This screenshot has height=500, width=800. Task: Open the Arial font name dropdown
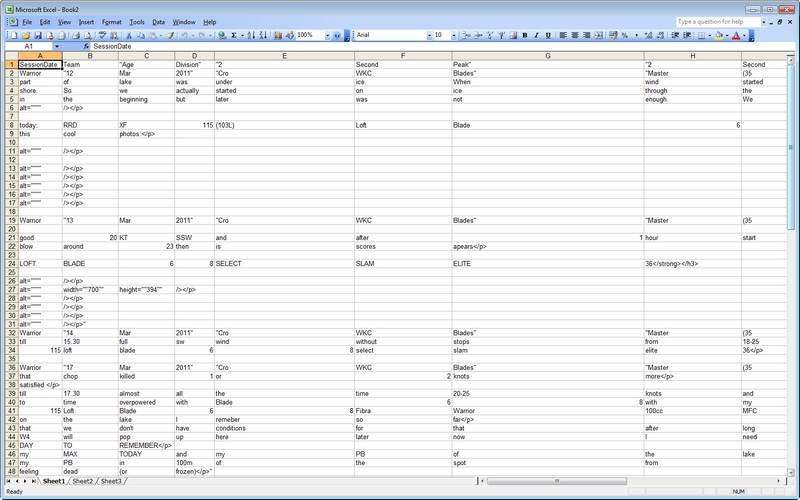pyautogui.click(x=424, y=35)
